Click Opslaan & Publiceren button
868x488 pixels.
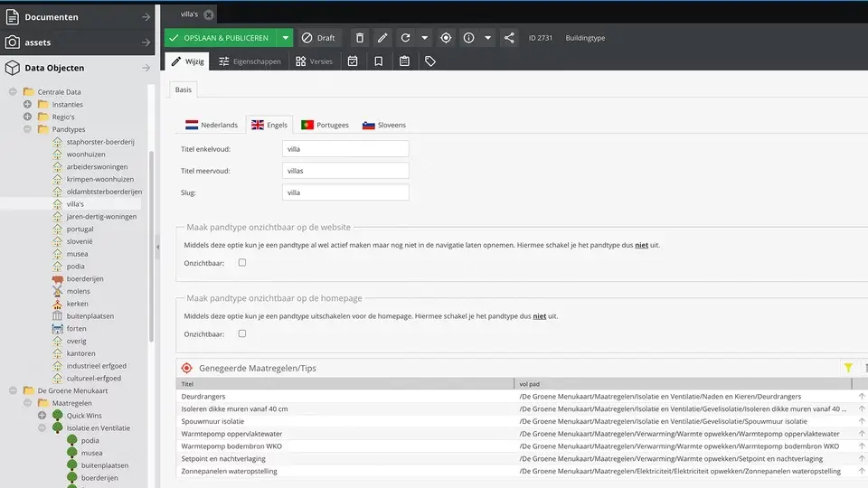point(221,38)
